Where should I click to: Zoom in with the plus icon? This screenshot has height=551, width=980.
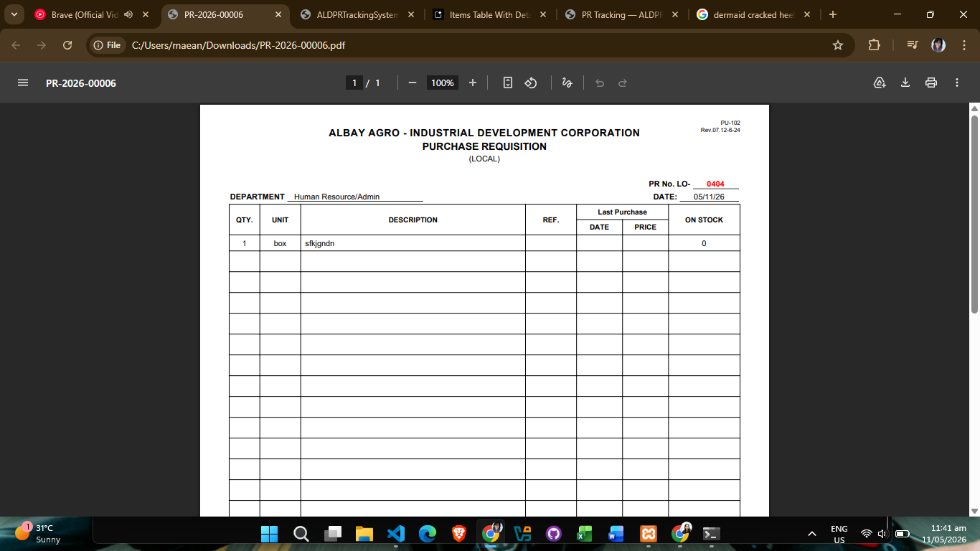click(473, 83)
